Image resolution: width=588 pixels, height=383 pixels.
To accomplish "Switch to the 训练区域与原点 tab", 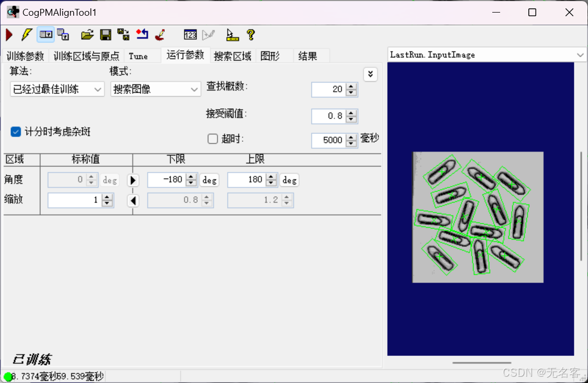I will (x=87, y=56).
